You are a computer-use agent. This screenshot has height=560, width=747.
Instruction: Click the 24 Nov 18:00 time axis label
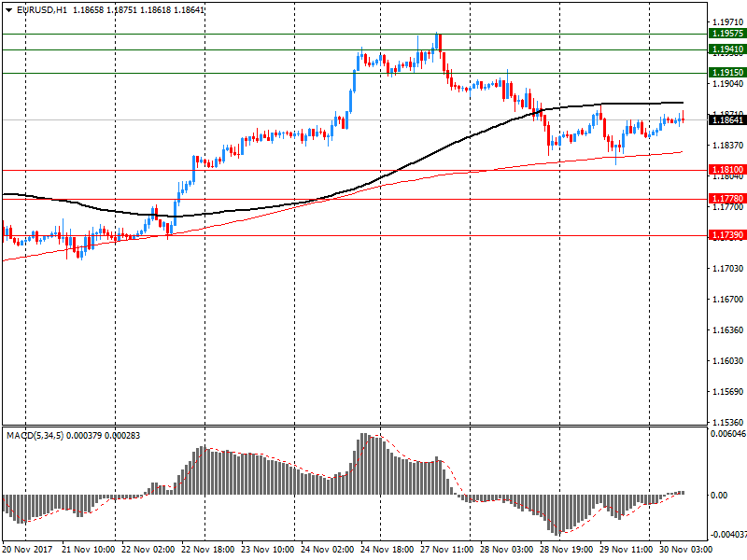coord(388,550)
